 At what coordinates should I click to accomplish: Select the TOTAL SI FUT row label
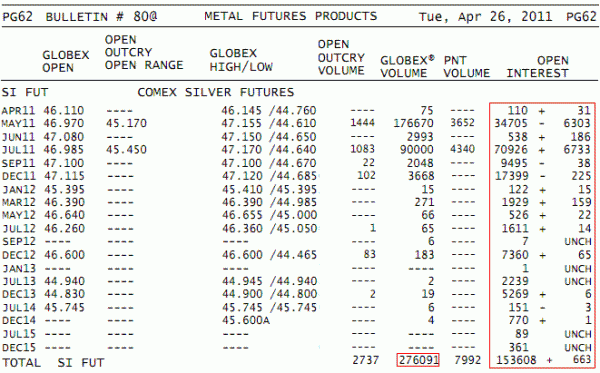(53, 363)
